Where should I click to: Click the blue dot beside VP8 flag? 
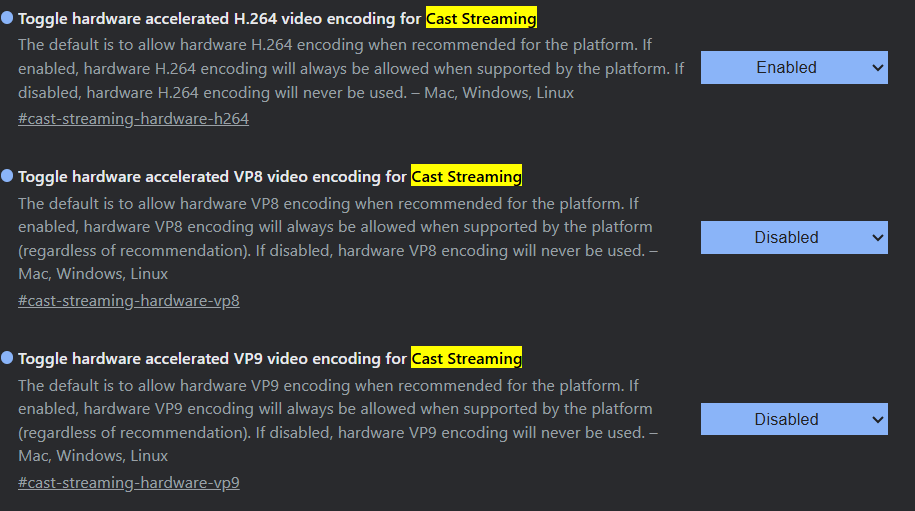pos(7,176)
